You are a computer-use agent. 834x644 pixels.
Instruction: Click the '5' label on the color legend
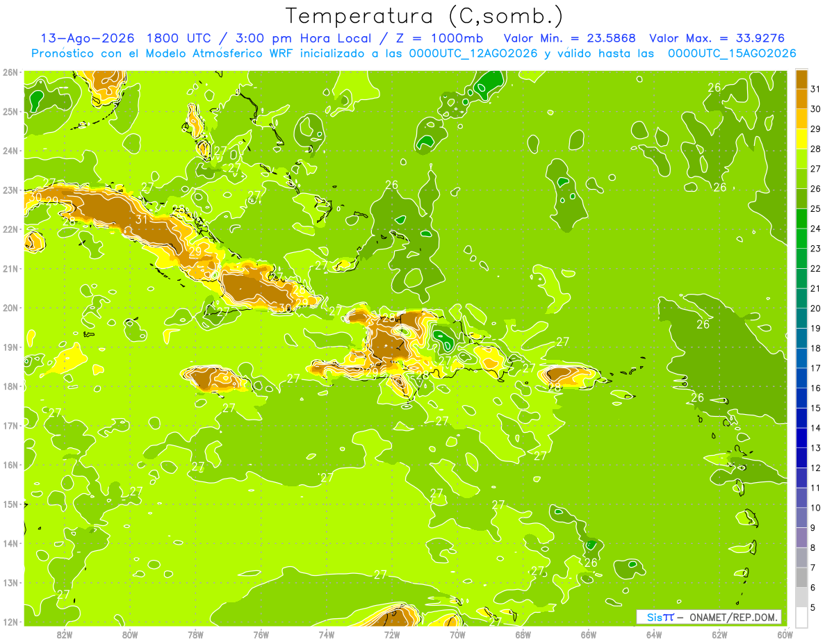click(813, 607)
